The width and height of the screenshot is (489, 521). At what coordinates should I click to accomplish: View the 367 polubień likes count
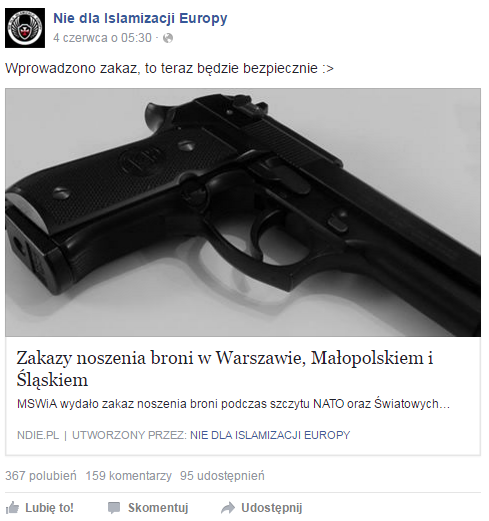tap(41, 476)
